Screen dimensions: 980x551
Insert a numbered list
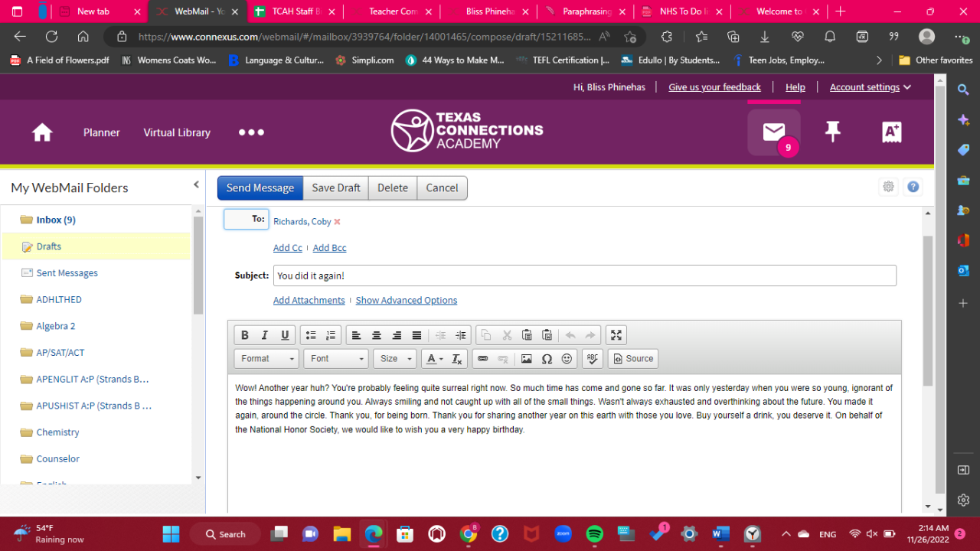[x=331, y=335]
